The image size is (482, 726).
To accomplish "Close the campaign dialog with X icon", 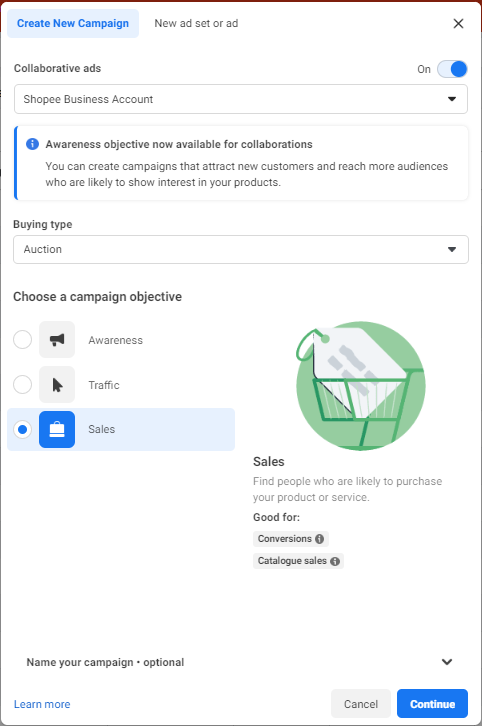I will [x=458, y=24].
